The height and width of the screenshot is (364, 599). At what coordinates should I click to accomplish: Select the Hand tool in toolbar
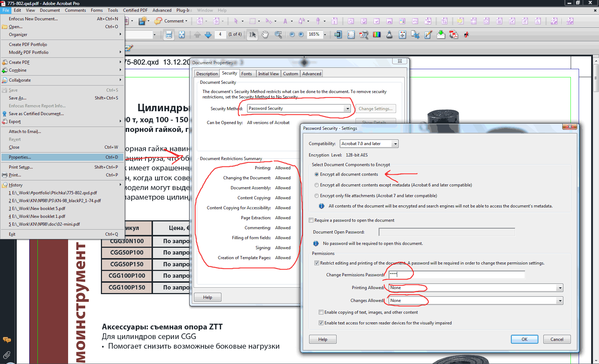pyautogui.click(x=265, y=35)
